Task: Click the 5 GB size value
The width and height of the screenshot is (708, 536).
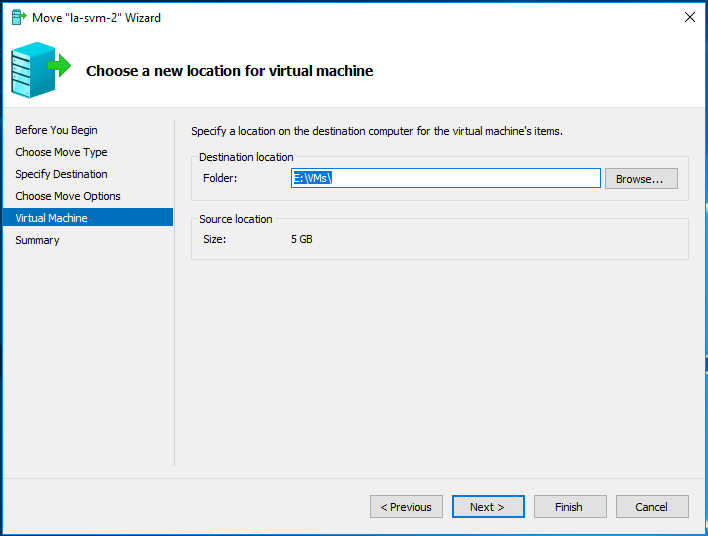Action: pyautogui.click(x=302, y=239)
